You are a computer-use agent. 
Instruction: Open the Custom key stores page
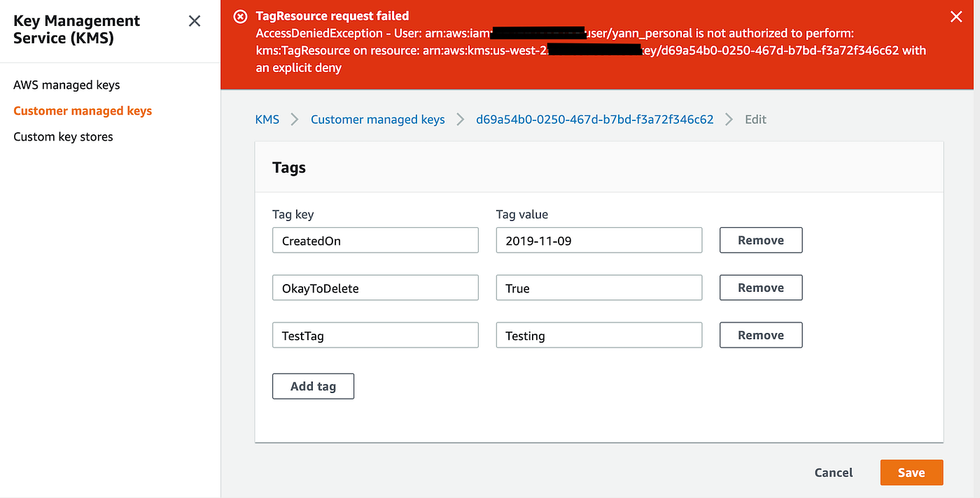(63, 136)
